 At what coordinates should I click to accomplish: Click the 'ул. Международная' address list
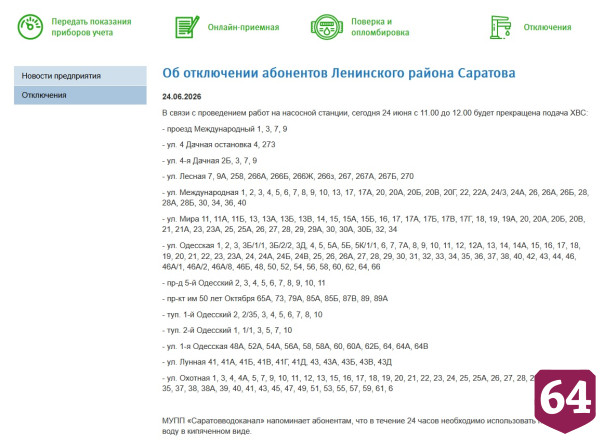pyautogui.click(x=375, y=197)
